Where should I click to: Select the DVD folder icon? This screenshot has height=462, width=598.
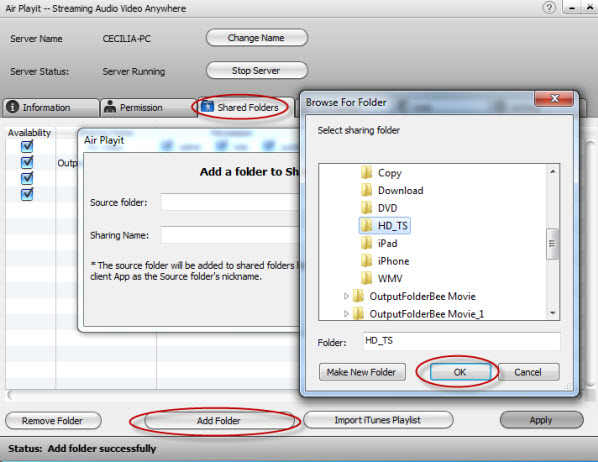(x=367, y=208)
